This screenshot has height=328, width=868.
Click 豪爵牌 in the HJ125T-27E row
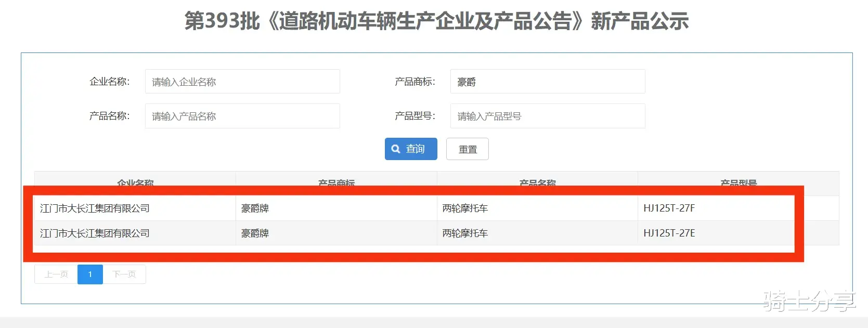[255, 233]
